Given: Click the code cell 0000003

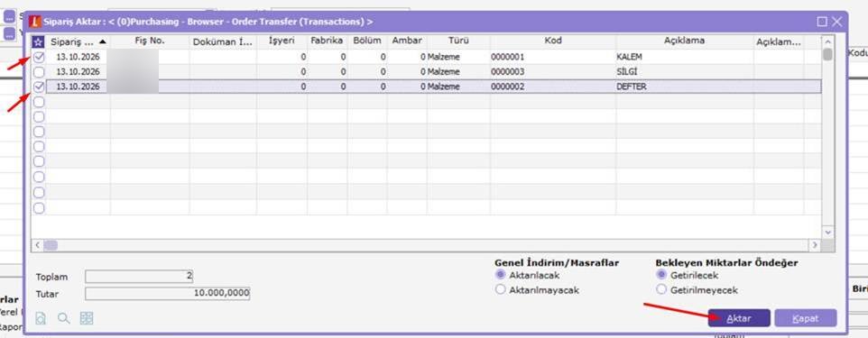Looking at the screenshot, I should click(553, 72).
